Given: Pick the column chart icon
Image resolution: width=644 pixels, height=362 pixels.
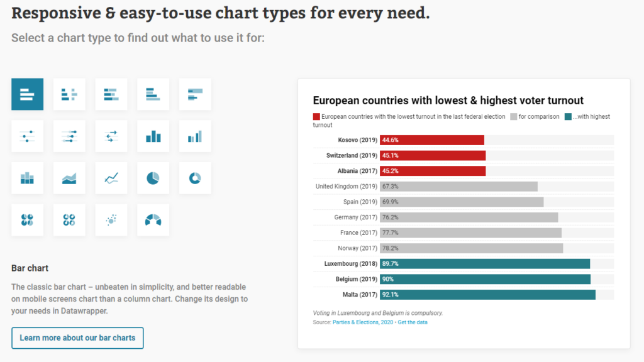Looking at the screenshot, I should 153,136.
